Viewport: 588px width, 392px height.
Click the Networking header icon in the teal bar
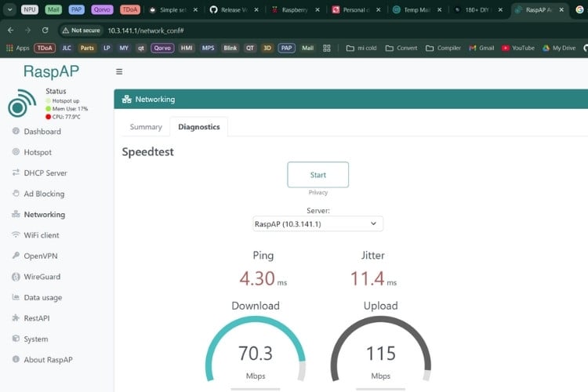127,99
